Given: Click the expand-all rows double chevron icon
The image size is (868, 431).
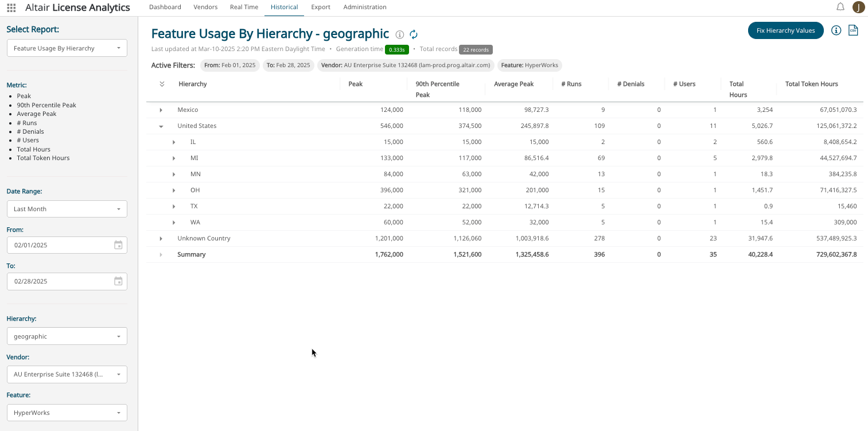Looking at the screenshot, I should coord(162,84).
